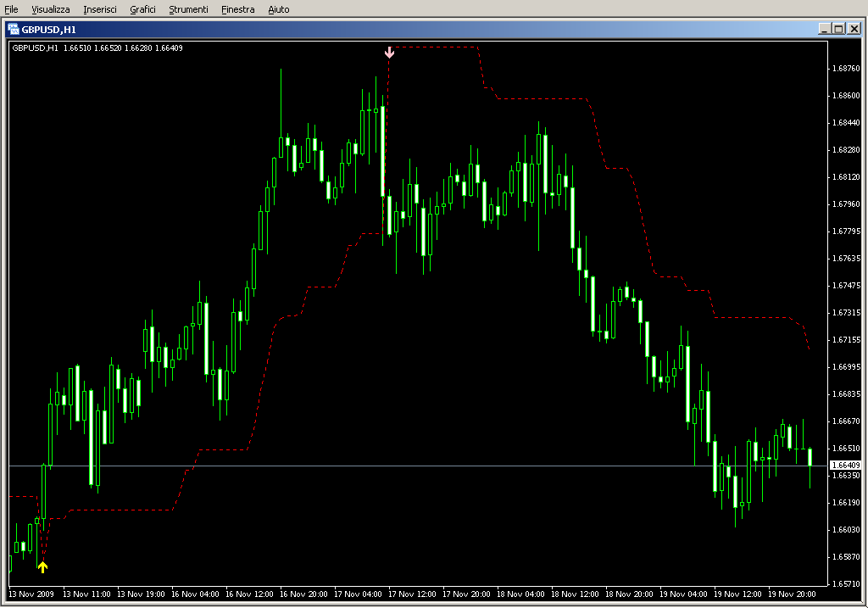Open the Grafici menu
The width and height of the screenshot is (868, 608).
(x=142, y=9)
